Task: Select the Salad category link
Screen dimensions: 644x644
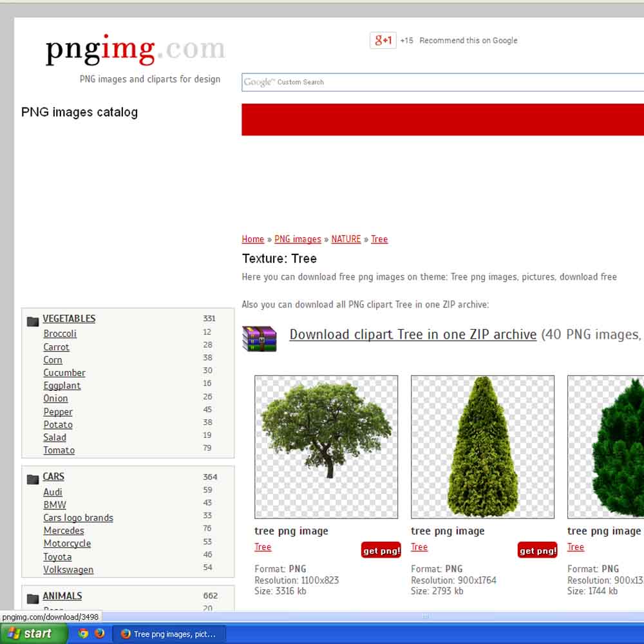Action: (55, 437)
